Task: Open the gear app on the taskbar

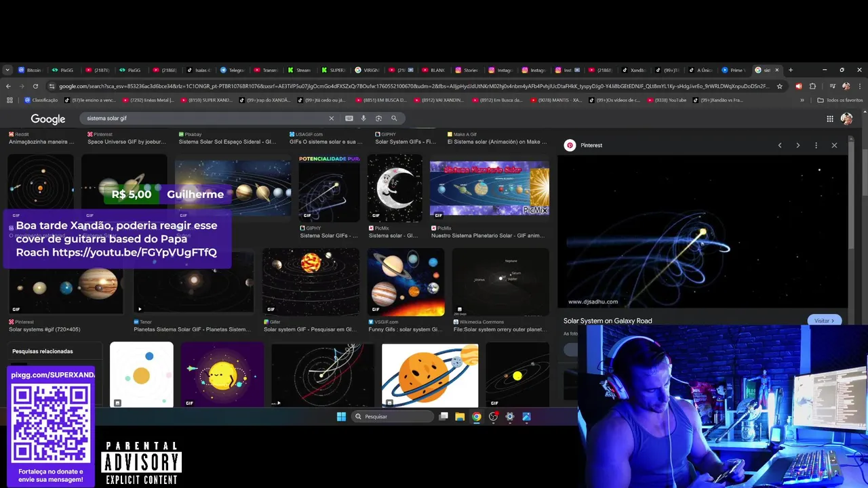Action: (510, 416)
